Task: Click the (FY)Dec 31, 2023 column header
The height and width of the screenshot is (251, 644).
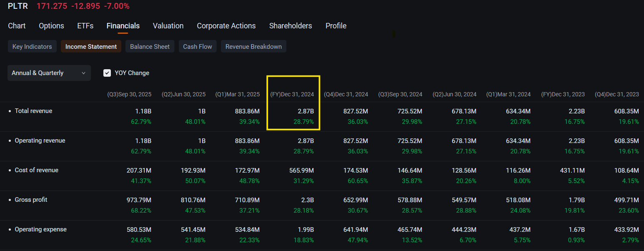Action: pyautogui.click(x=563, y=95)
